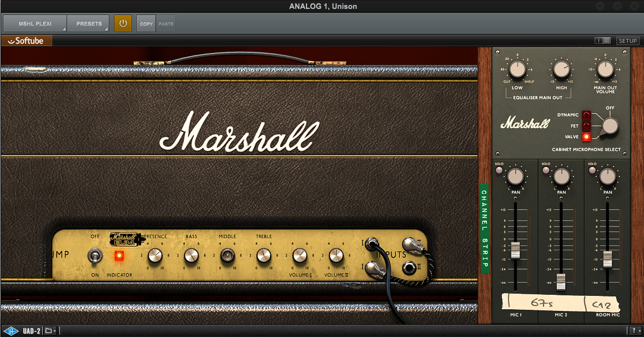Select the VALVE microphone LED

(x=586, y=137)
